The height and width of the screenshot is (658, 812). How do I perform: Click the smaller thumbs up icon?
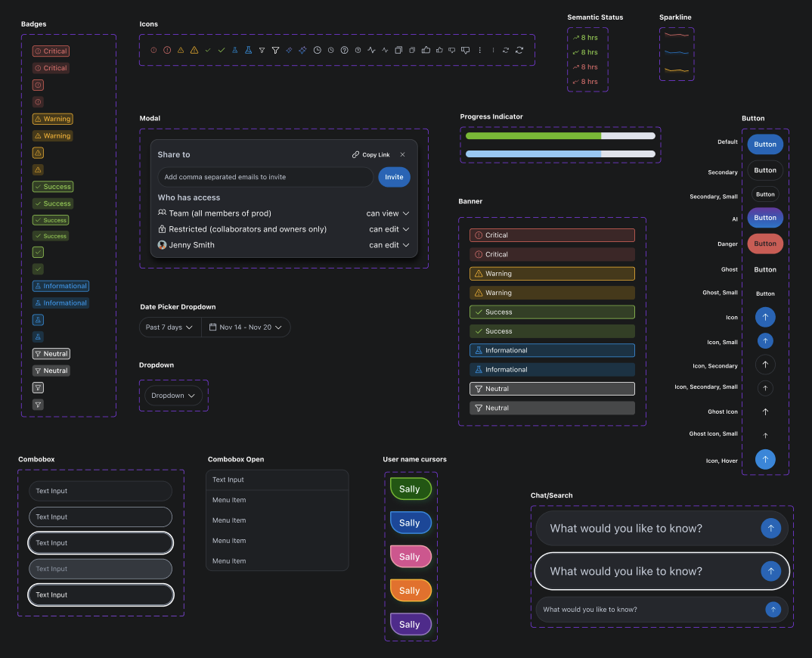click(x=439, y=50)
